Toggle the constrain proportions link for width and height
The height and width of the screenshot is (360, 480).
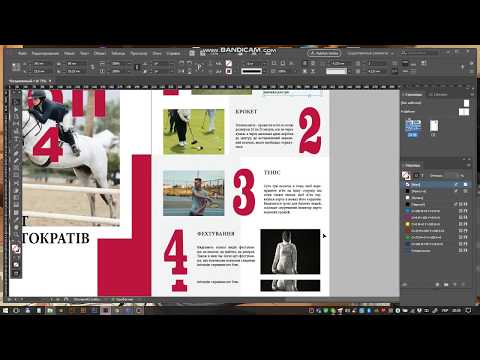[x=92, y=67]
